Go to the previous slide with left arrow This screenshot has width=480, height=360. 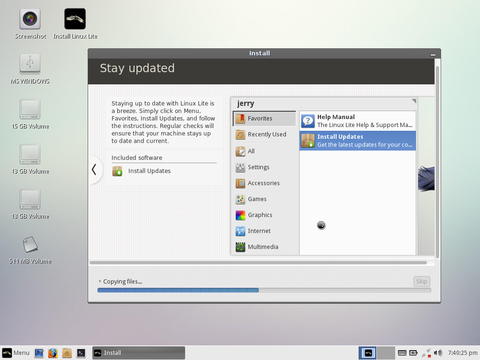(94, 169)
